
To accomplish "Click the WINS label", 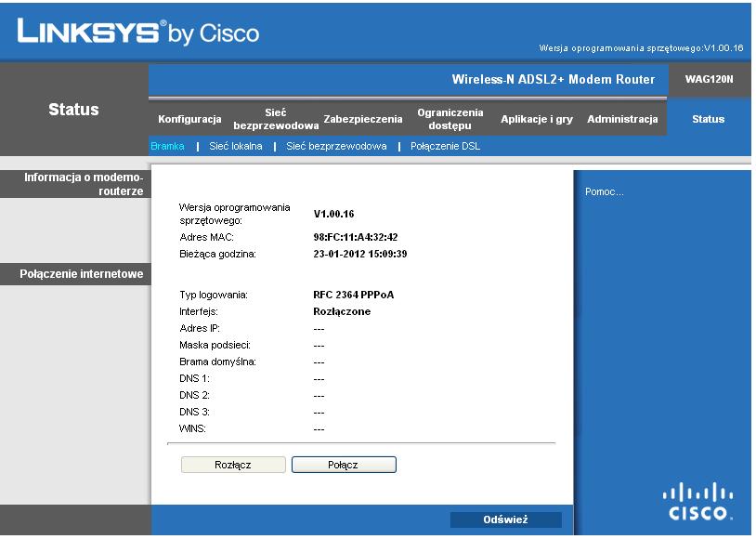I will [192, 428].
